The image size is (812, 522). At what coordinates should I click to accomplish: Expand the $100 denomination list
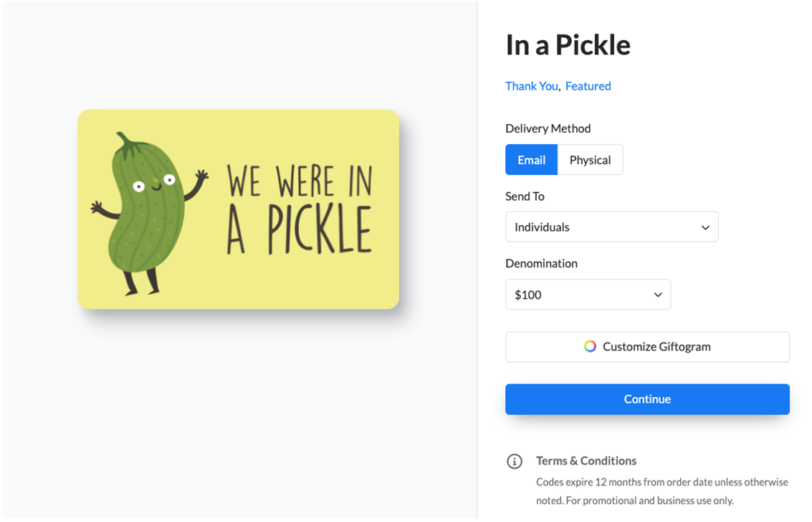(x=588, y=294)
